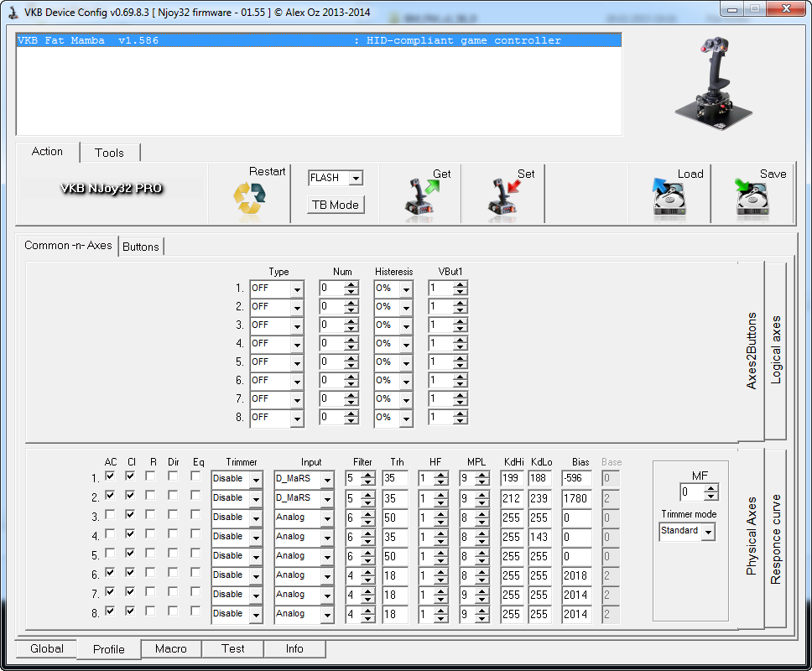Open Trimmer dropdown for physical axis 1
The height and width of the screenshot is (671, 812).
[x=256, y=480]
